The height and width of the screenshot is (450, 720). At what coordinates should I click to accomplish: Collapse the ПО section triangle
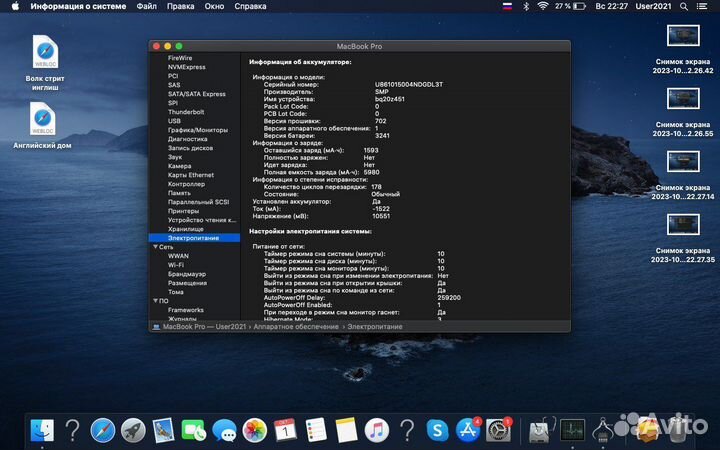pyautogui.click(x=155, y=301)
